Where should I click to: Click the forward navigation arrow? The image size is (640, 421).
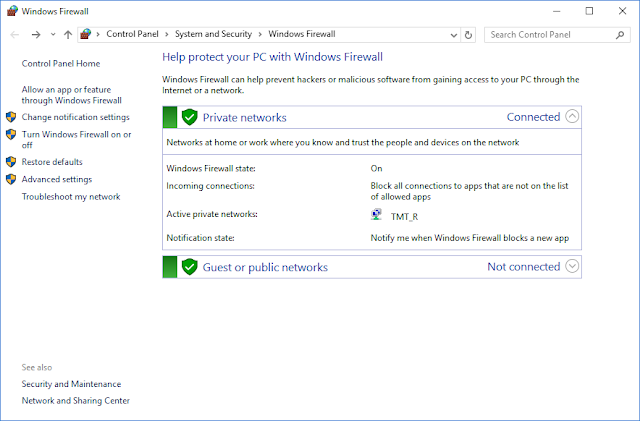[x=35, y=34]
